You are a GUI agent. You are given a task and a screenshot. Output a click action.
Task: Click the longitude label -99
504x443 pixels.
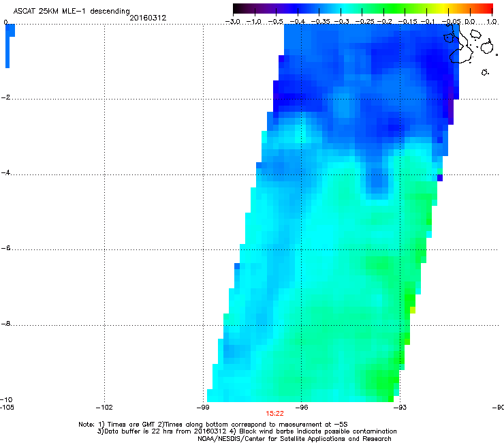click(203, 408)
